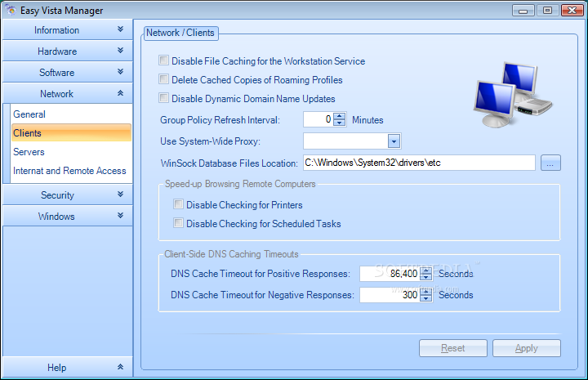Expand the Software sidebar section
This screenshot has width=588, height=380.
(x=68, y=72)
